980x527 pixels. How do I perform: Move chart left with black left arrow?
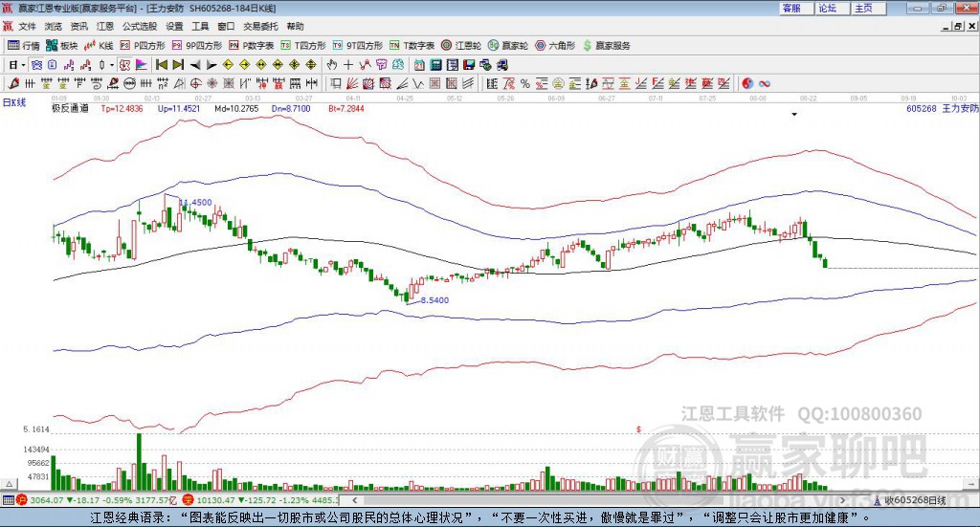pos(195,65)
